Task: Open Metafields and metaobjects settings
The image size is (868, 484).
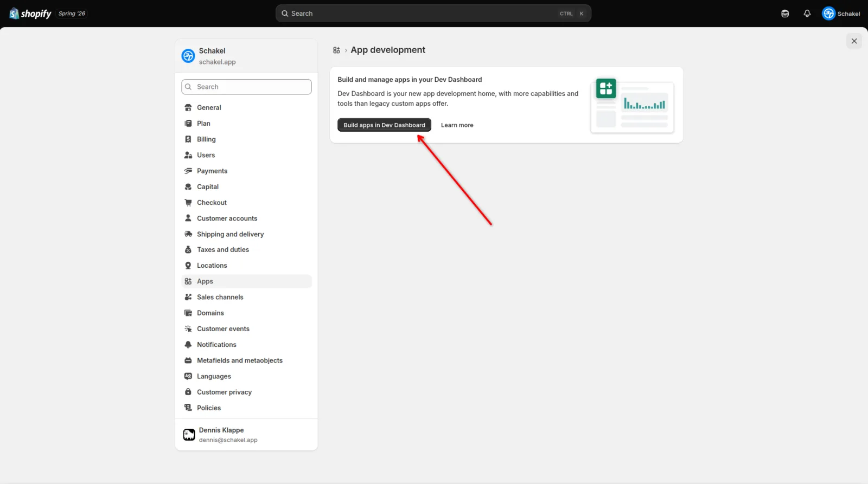Action: click(x=246, y=360)
